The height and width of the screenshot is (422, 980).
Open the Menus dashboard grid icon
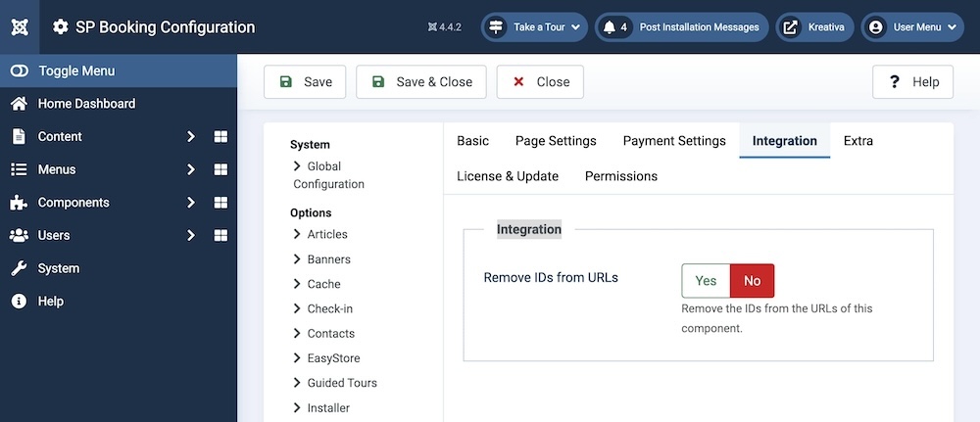tap(220, 170)
